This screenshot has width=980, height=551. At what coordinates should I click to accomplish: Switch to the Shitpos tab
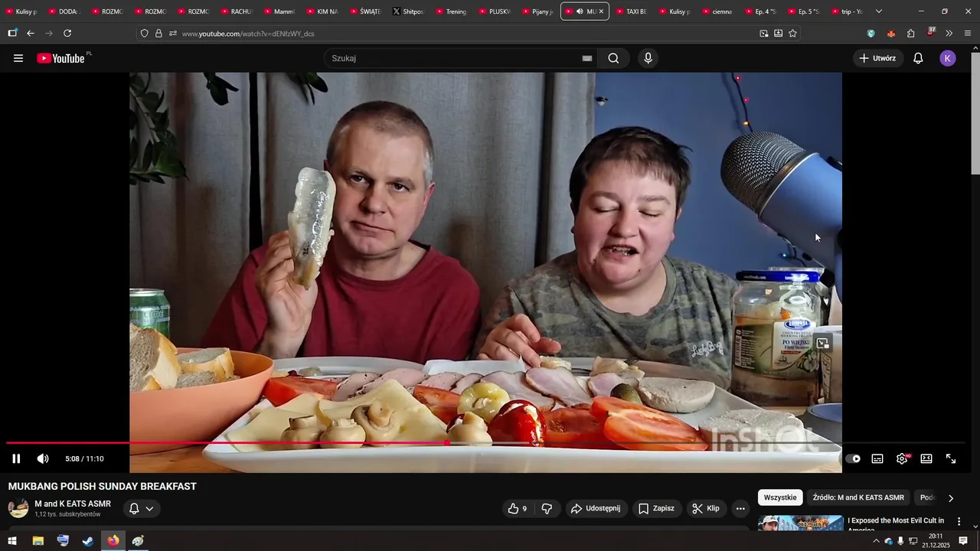pos(407,11)
